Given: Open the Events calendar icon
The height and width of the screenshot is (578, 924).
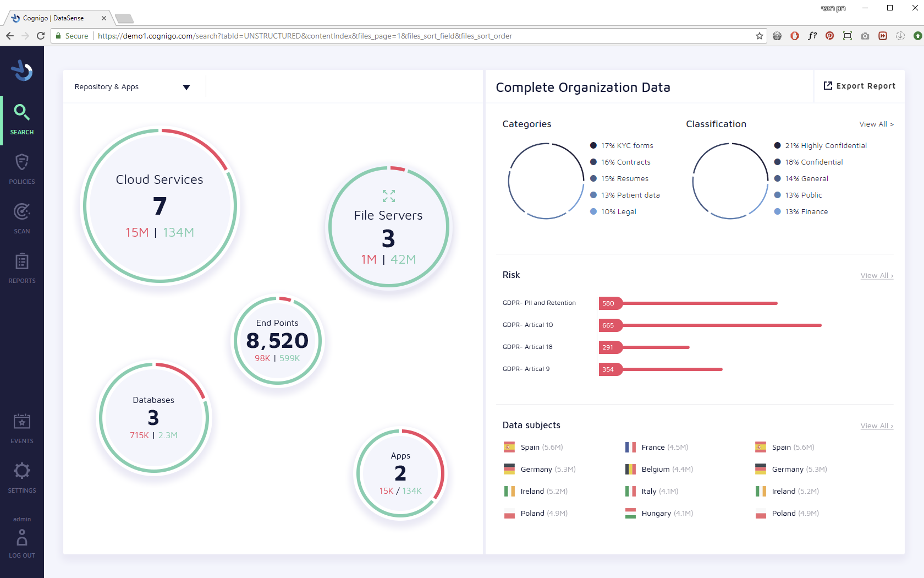Looking at the screenshot, I should (x=22, y=422).
